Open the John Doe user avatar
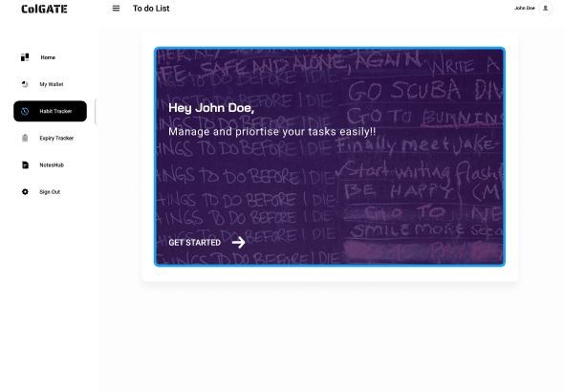Image resolution: width=564 pixels, height=392 pixels. click(545, 8)
